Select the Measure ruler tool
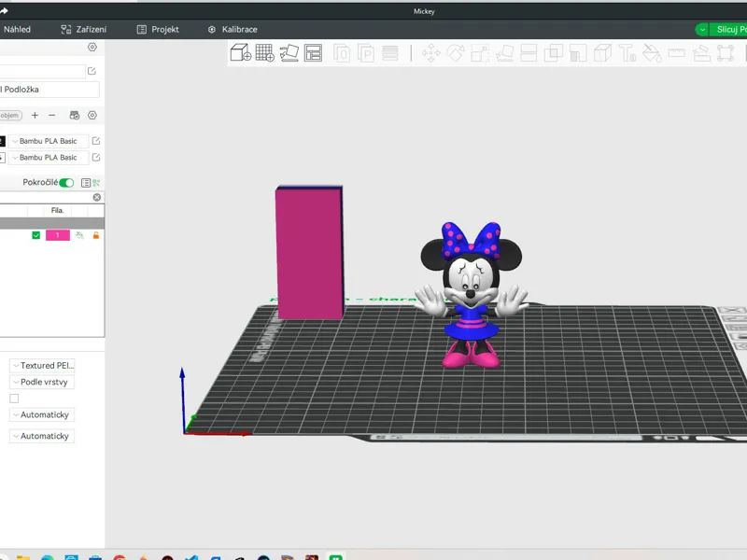Screen dimensions: 747x560 click(x=676, y=53)
